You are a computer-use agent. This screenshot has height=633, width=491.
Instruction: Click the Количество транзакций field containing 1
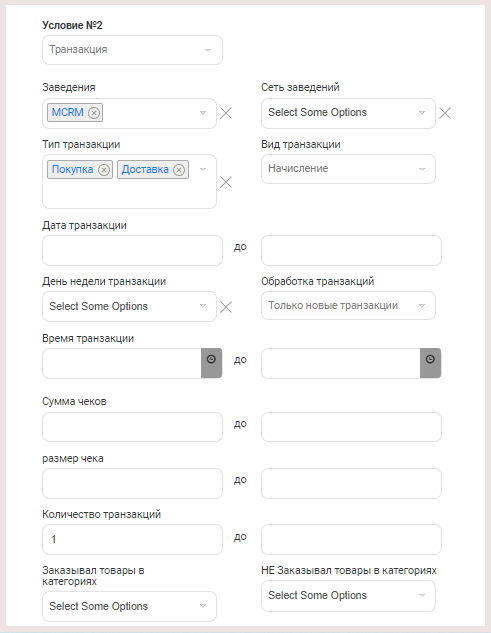click(132, 539)
